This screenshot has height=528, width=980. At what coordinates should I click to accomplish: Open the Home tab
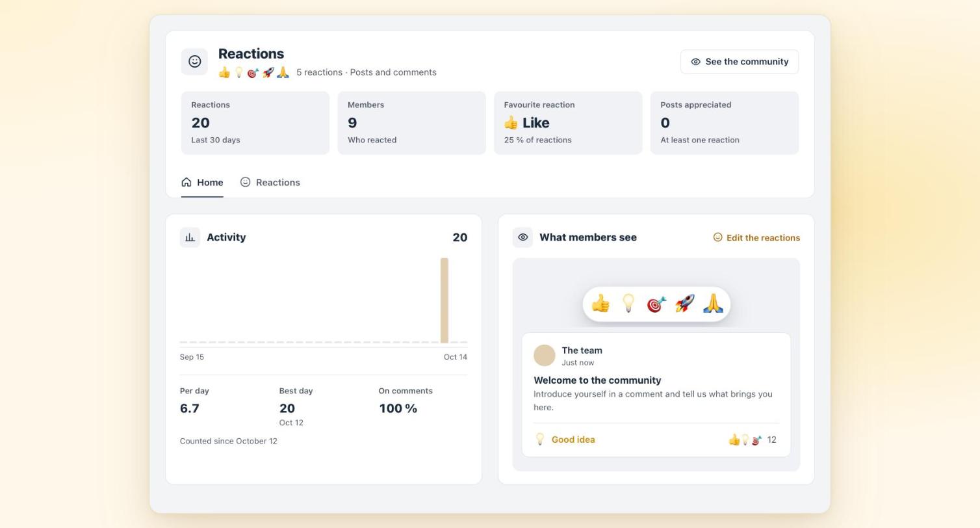coord(202,183)
